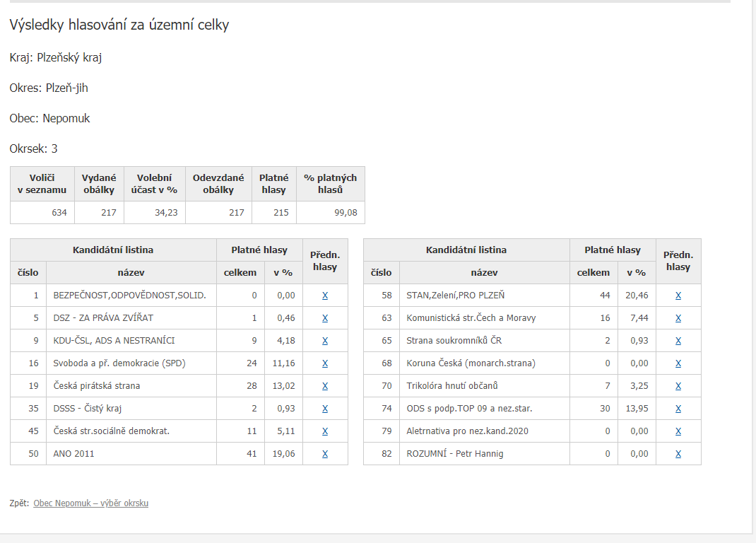Open preferential votes X for DSSS - Čistý kraj

tap(325, 409)
